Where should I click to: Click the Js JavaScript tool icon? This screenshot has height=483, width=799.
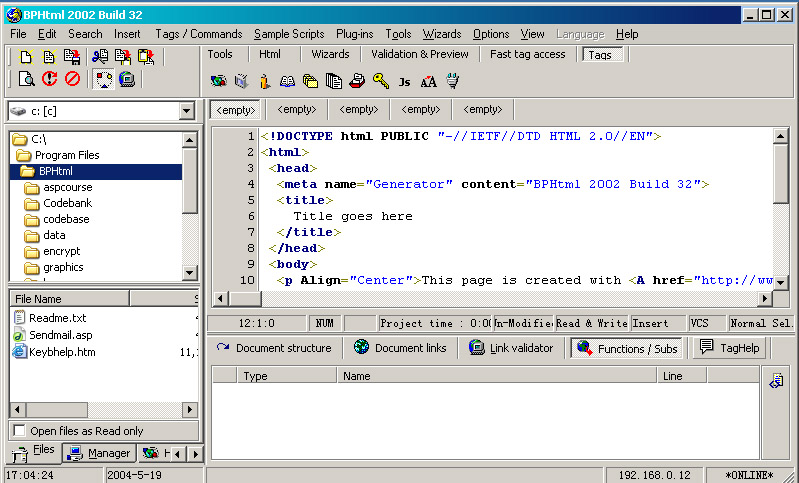pos(405,82)
